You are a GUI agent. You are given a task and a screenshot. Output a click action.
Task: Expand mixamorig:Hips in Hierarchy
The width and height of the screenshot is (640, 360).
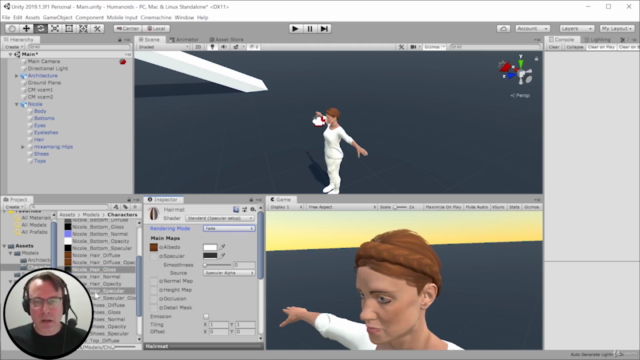(x=23, y=147)
